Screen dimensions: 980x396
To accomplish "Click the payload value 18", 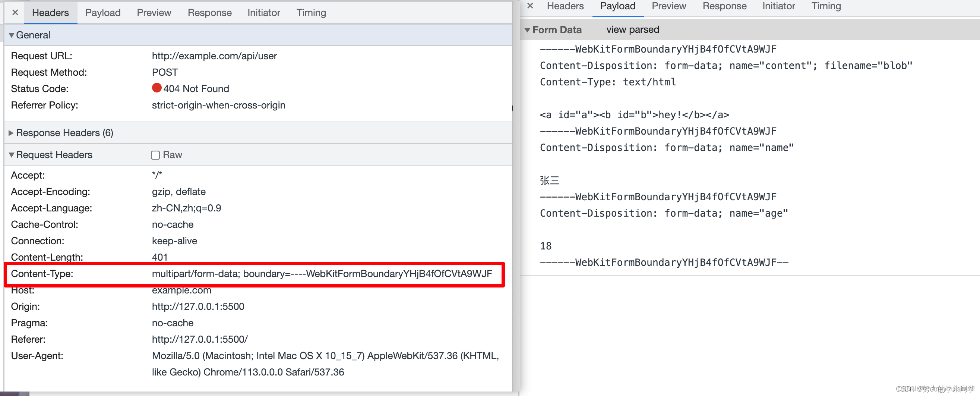I will click(546, 246).
